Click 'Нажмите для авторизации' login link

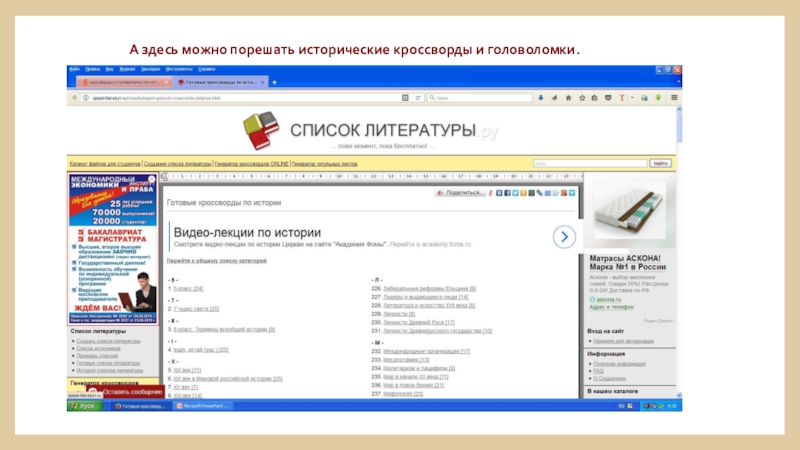(x=623, y=341)
